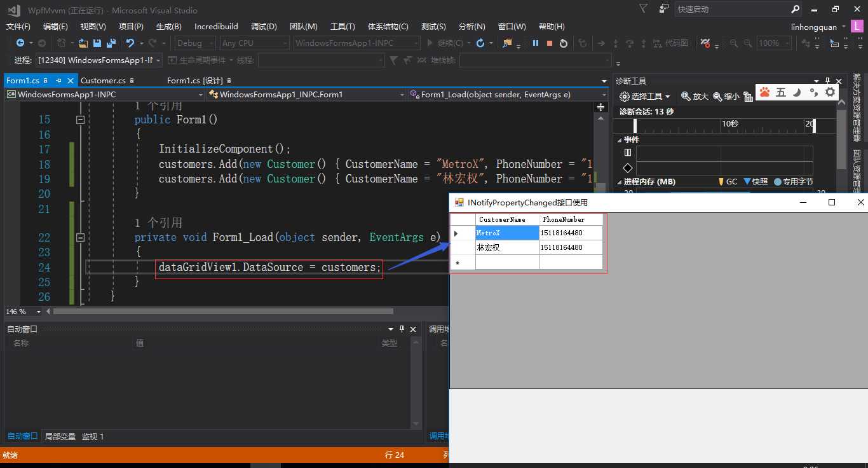Close the 自动窗口 panel
This screenshot has height=468, width=868.
pos(413,329)
